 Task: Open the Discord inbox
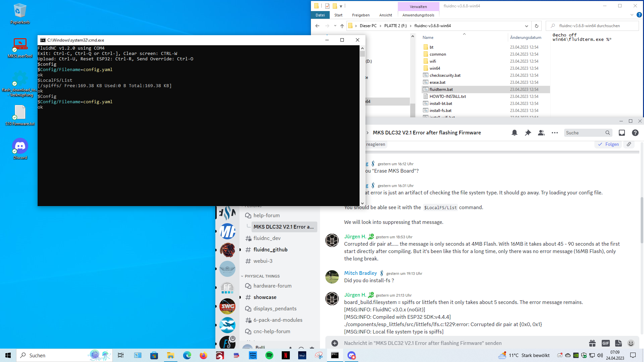[x=622, y=133]
